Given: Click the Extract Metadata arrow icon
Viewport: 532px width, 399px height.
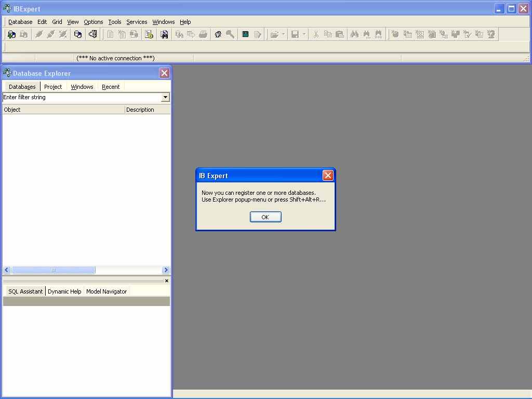Looking at the screenshot, I should coord(191,34).
